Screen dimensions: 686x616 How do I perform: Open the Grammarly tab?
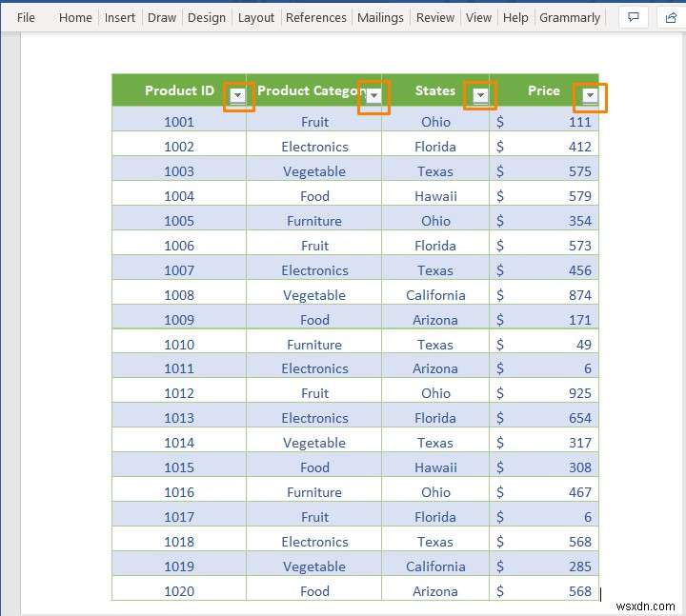pyautogui.click(x=570, y=17)
